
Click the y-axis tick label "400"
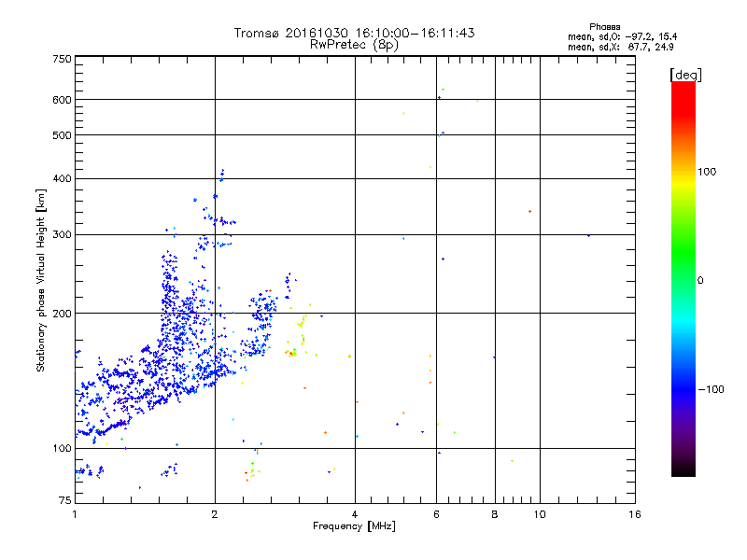[62, 178]
